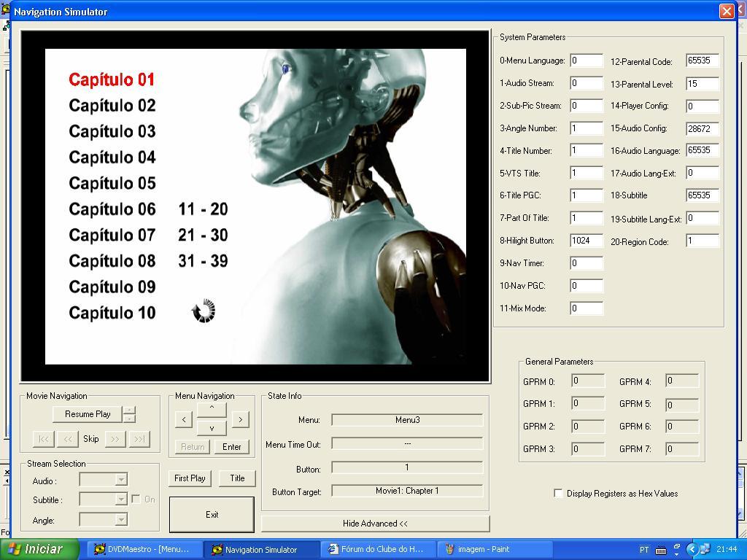Click the 8-Hilight Button field showing 1024
This screenshot has width=747, height=560.
pos(587,241)
